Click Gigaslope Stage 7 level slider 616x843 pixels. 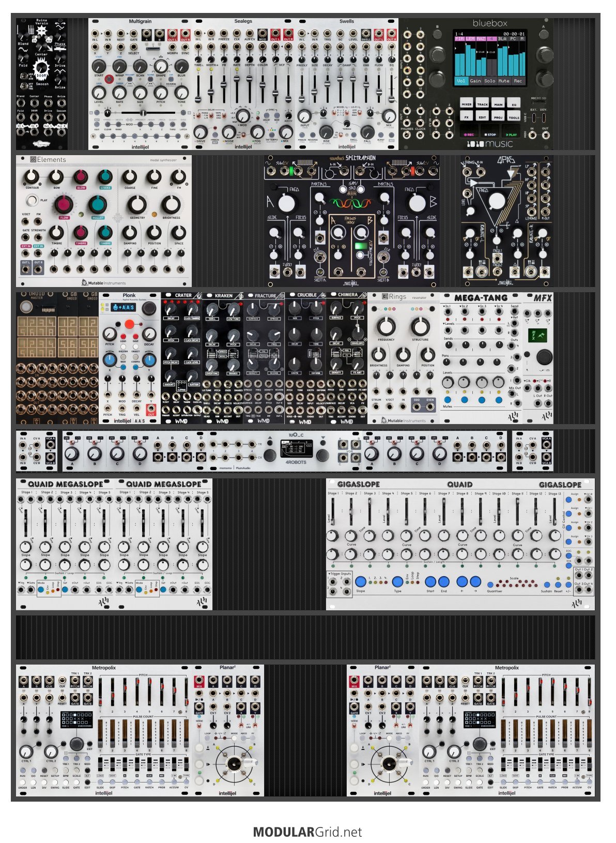coord(444,511)
